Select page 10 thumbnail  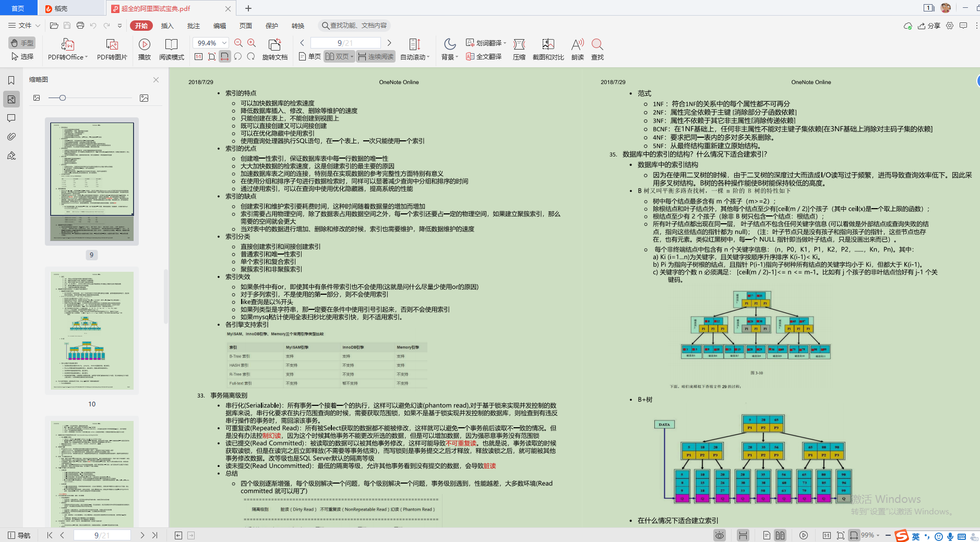click(x=92, y=331)
